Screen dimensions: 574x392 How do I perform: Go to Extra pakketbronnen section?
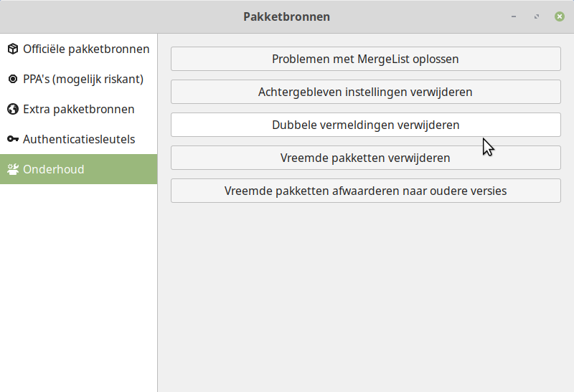pos(79,109)
